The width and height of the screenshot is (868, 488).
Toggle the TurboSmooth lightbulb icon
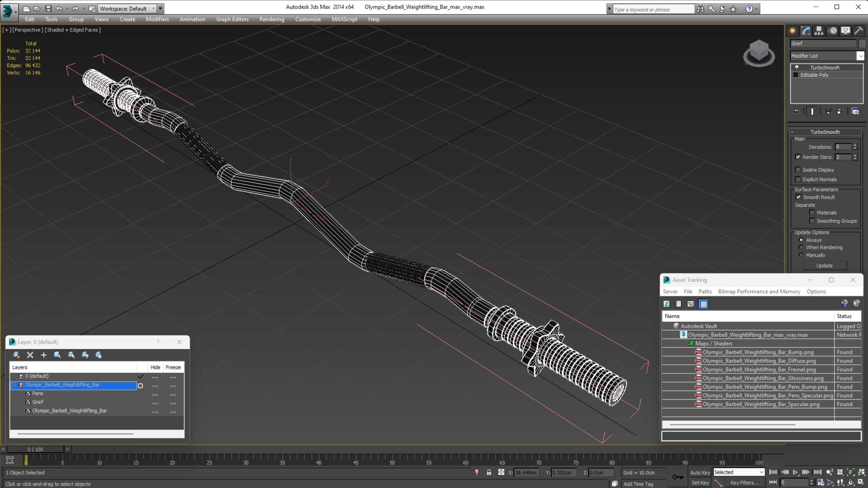coord(797,67)
